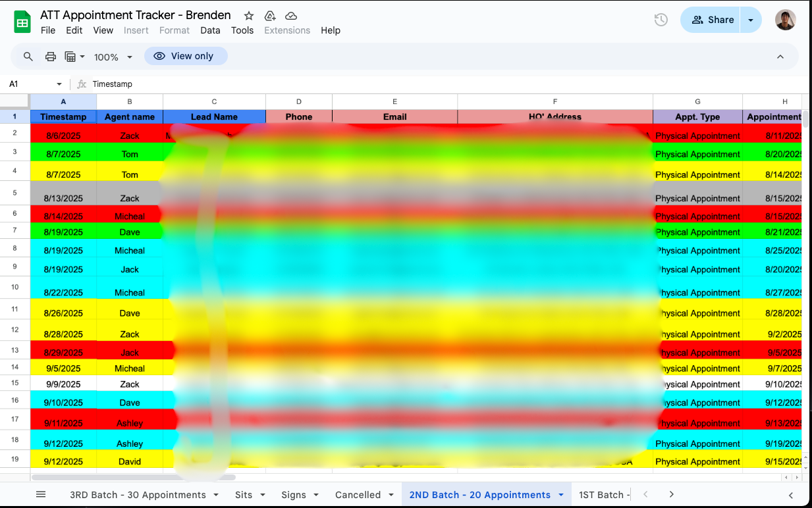Click the Print icon

pos(51,56)
